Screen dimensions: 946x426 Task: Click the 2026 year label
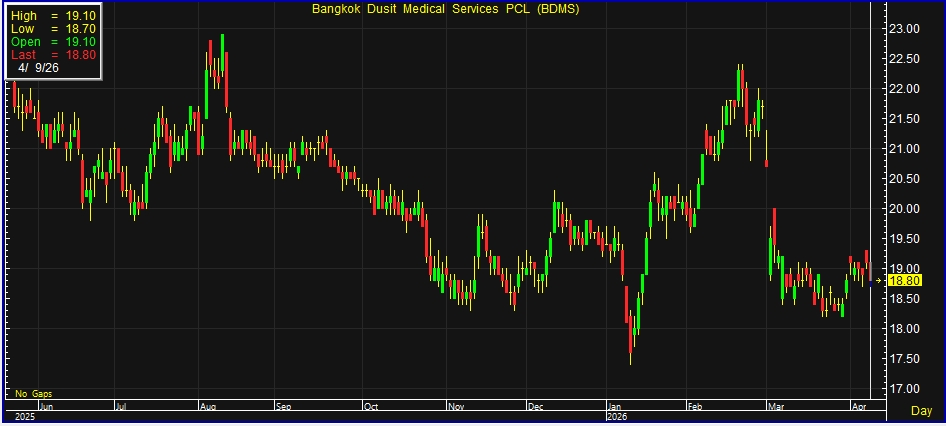[619, 415]
